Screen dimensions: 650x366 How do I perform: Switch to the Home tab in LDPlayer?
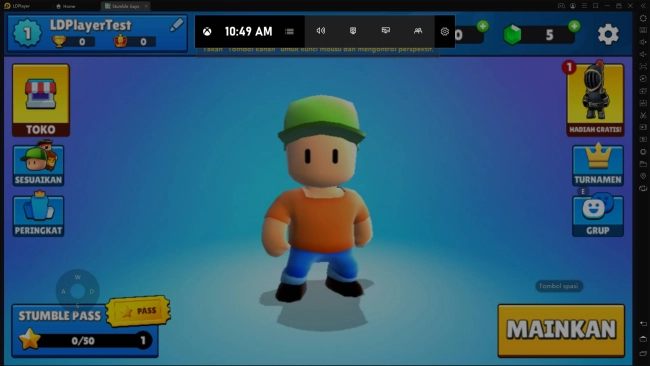(65, 6)
